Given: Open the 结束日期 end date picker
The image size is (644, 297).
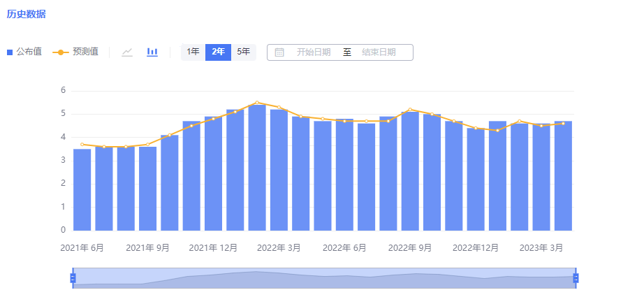Looking at the screenshot, I should (379, 52).
